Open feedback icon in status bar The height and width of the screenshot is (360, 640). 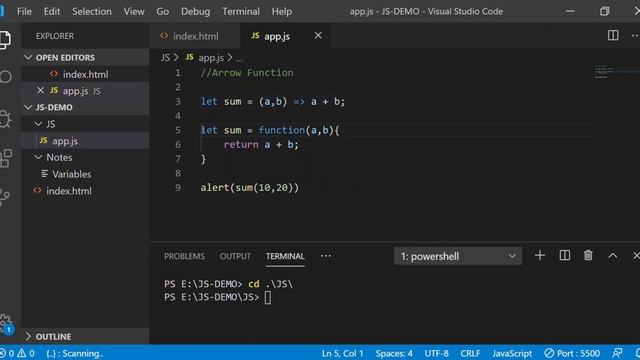tap(617, 353)
